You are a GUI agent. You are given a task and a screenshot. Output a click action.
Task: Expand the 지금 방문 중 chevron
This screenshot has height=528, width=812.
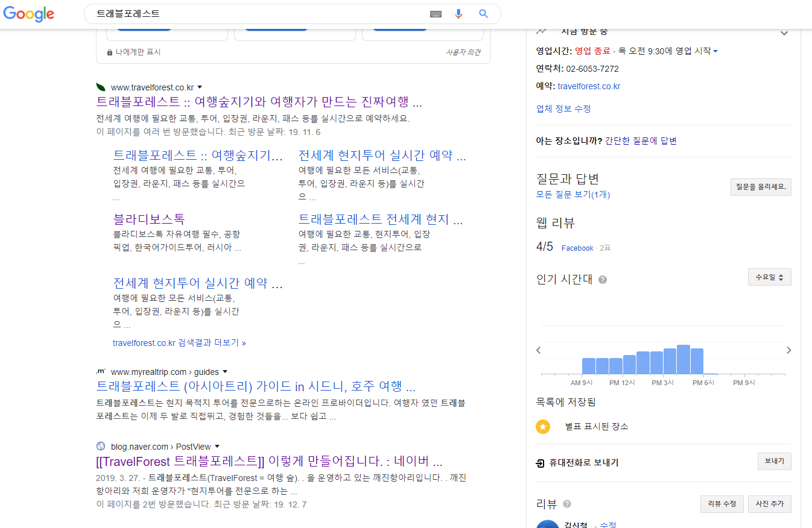point(784,33)
